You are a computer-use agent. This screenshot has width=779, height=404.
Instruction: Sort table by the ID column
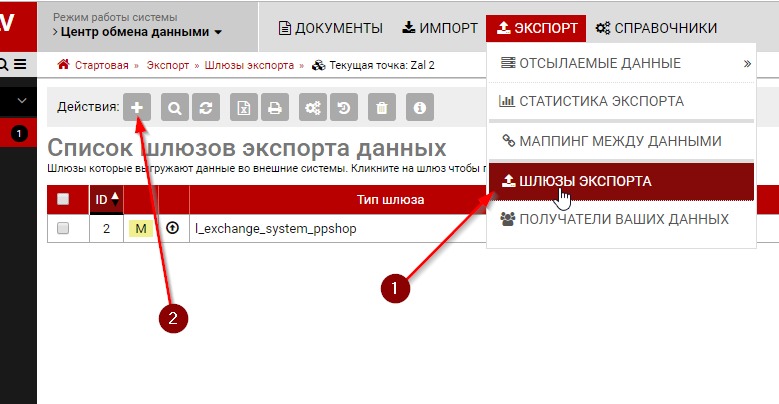coord(106,200)
